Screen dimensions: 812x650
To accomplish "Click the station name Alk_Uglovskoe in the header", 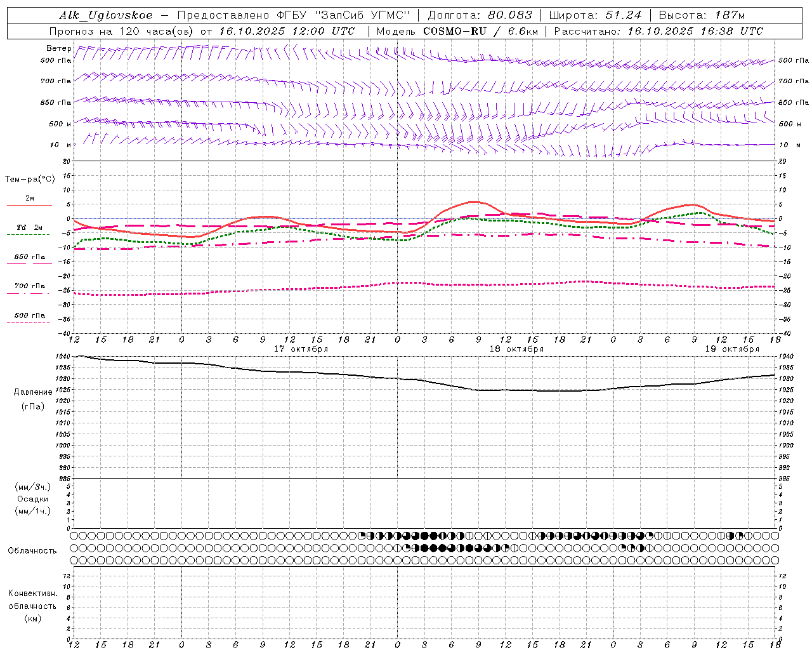I will pyautogui.click(x=106, y=15).
